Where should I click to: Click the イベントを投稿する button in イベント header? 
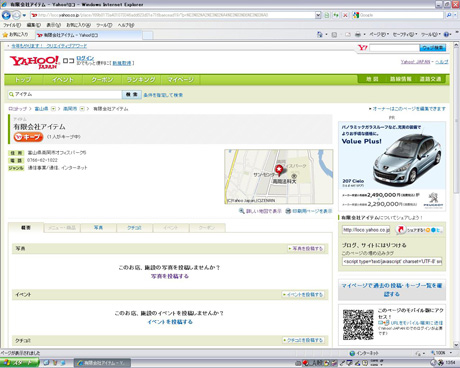coord(303,294)
